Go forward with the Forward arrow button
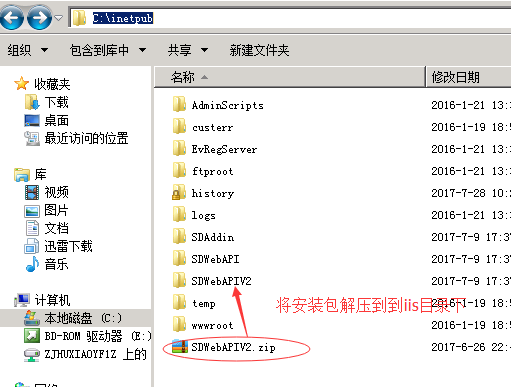Viewport: 511px width, 387px height. (39, 17)
